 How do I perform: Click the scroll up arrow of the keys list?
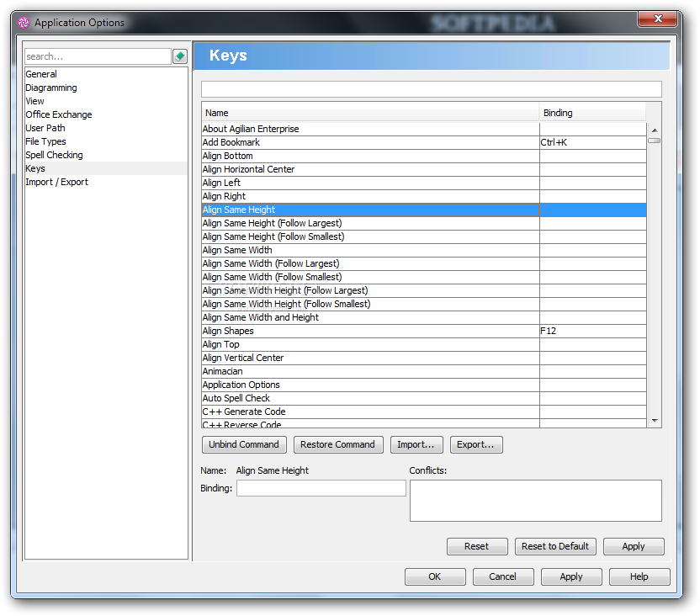coord(655,130)
